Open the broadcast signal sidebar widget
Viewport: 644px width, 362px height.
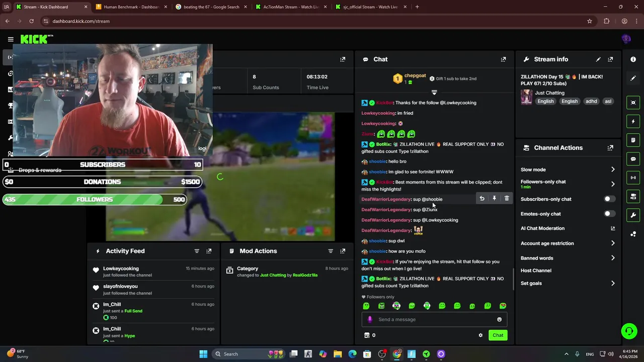pos(633,177)
